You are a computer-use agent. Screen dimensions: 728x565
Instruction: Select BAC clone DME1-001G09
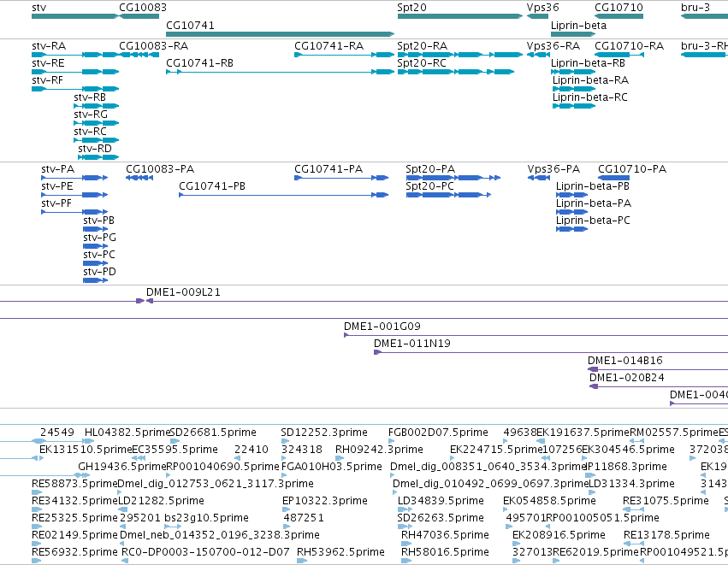point(536,335)
